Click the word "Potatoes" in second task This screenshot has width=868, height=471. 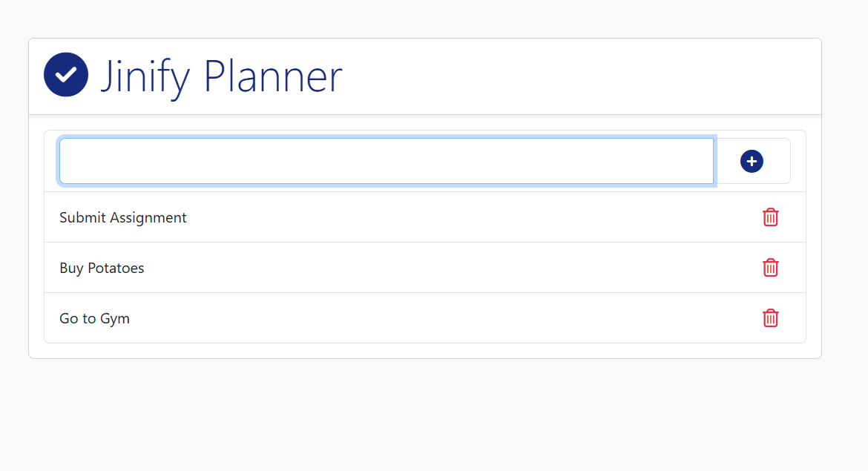(x=116, y=268)
